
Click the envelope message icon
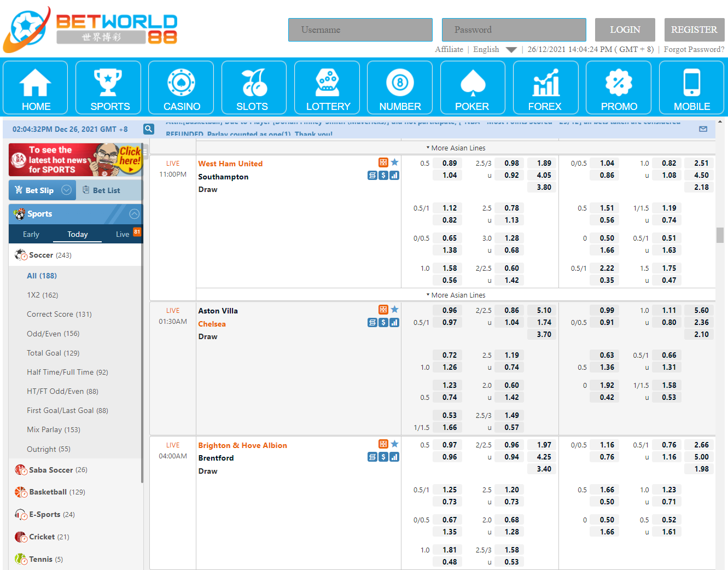click(x=703, y=129)
